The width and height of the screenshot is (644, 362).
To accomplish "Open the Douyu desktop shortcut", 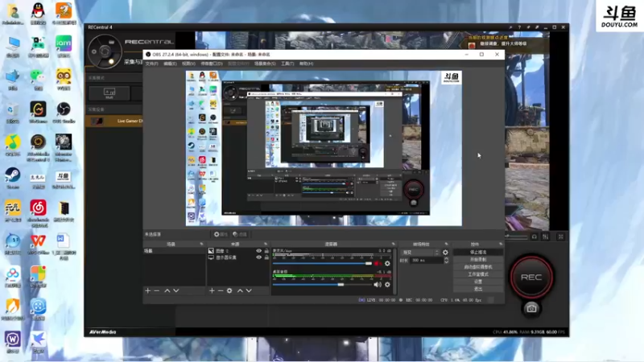I will [64, 180].
